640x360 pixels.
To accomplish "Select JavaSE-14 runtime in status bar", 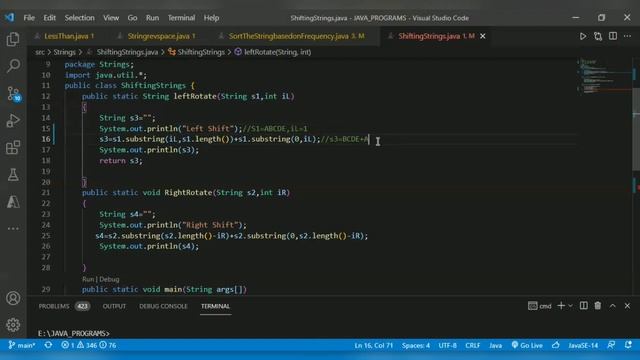I will 583,345.
